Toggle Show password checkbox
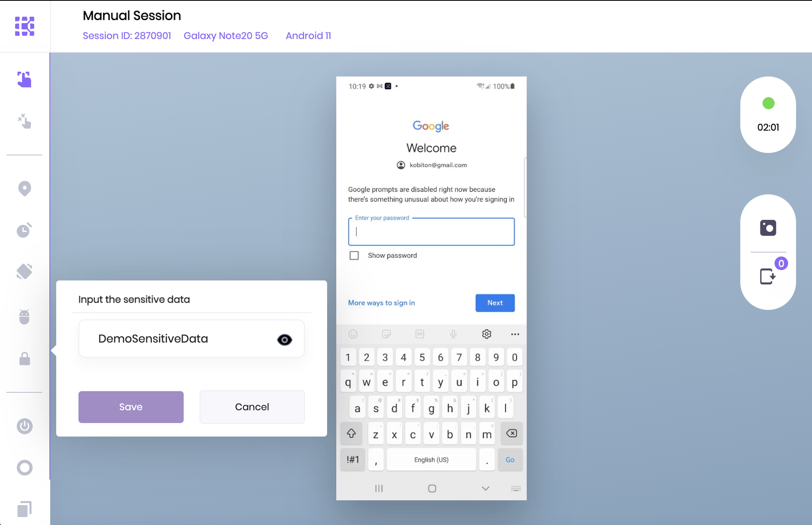 click(x=354, y=256)
